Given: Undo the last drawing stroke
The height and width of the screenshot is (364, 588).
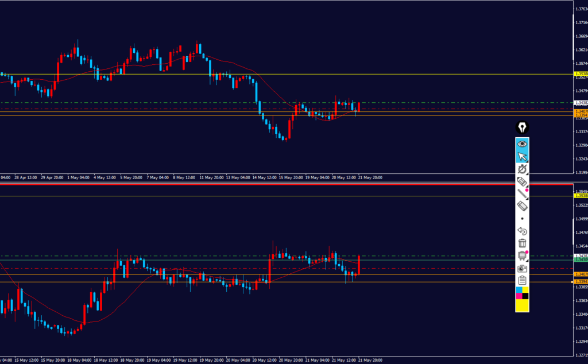Looking at the screenshot, I should [522, 231].
